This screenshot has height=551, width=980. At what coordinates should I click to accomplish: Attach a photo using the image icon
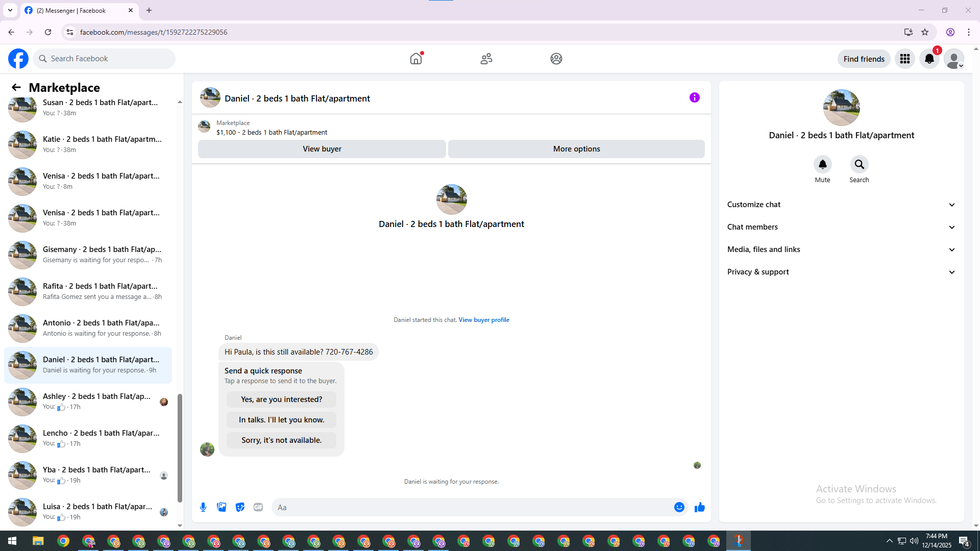(x=222, y=507)
